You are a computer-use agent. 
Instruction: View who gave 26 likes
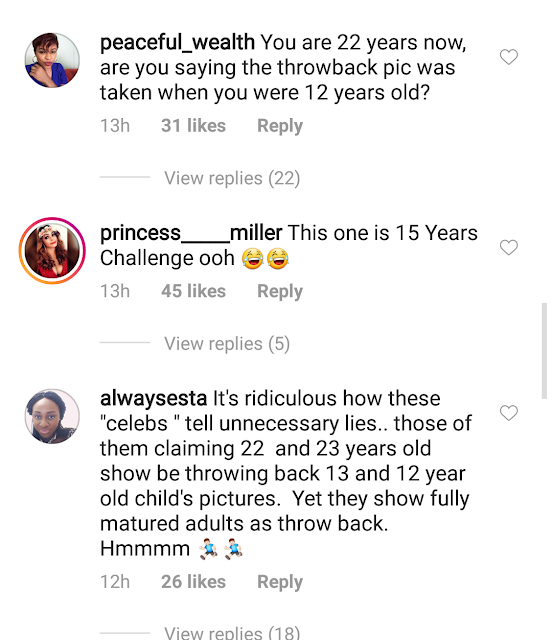[194, 582]
